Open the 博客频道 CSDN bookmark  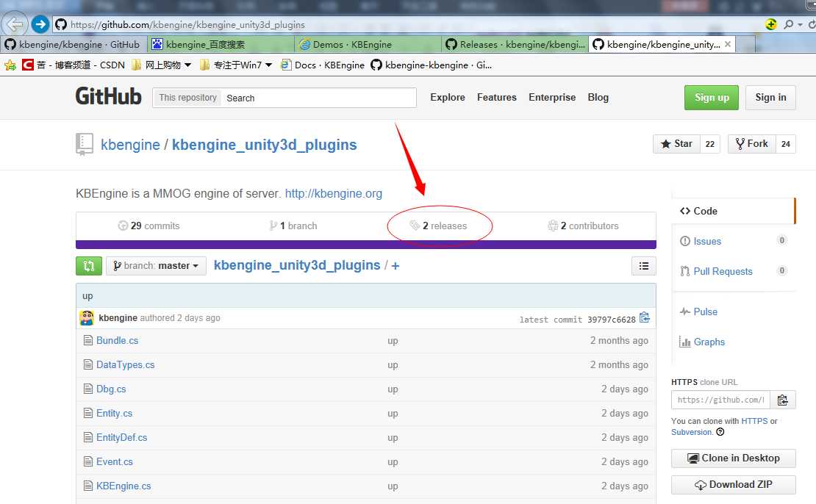click(x=74, y=65)
